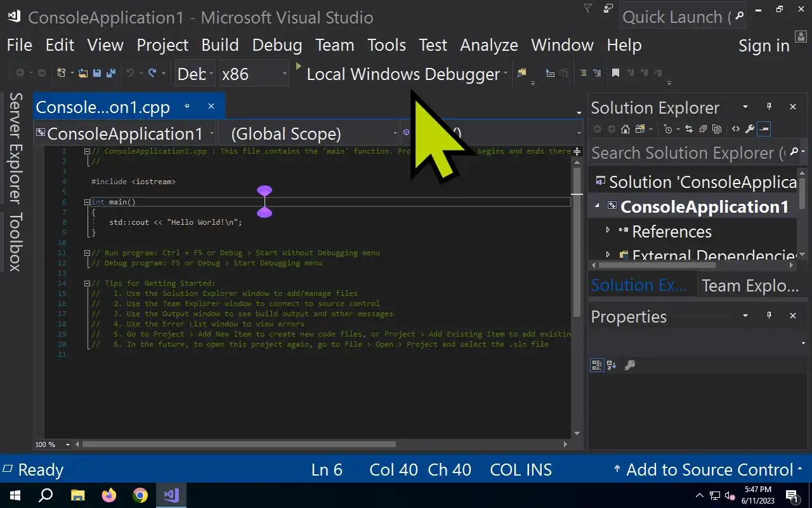Close the ConsoleApplication1.cpp tab
Screen dimensions: 812x508
click(211, 106)
